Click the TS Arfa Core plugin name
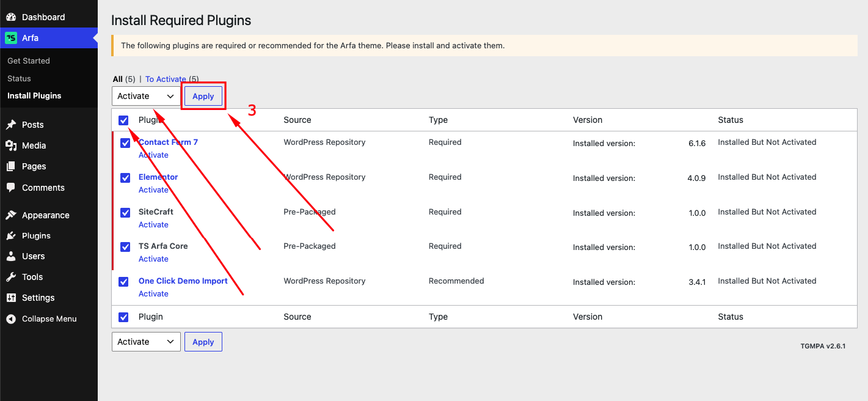 point(163,246)
